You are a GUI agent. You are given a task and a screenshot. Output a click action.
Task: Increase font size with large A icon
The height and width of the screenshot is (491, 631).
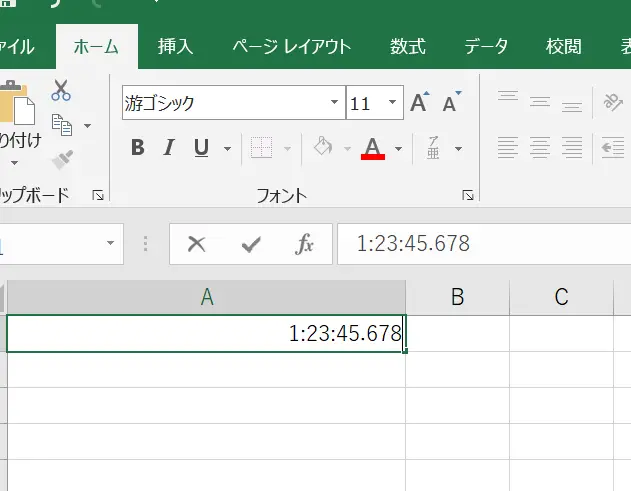click(x=419, y=103)
